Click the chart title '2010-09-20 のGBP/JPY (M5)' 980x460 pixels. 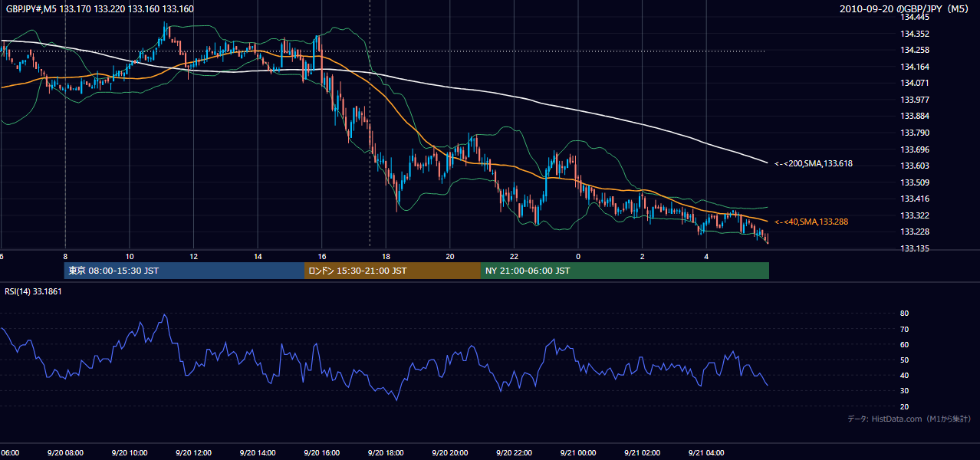pos(906,9)
